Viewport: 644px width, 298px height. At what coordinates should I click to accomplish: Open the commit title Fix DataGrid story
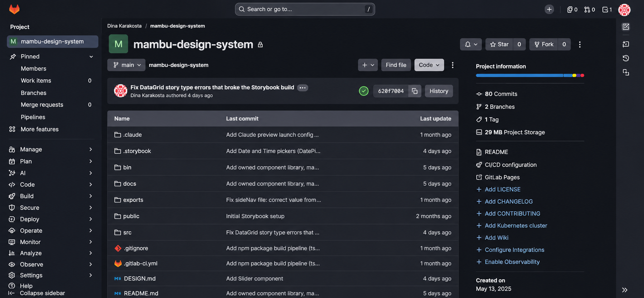[x=212, y=87]
